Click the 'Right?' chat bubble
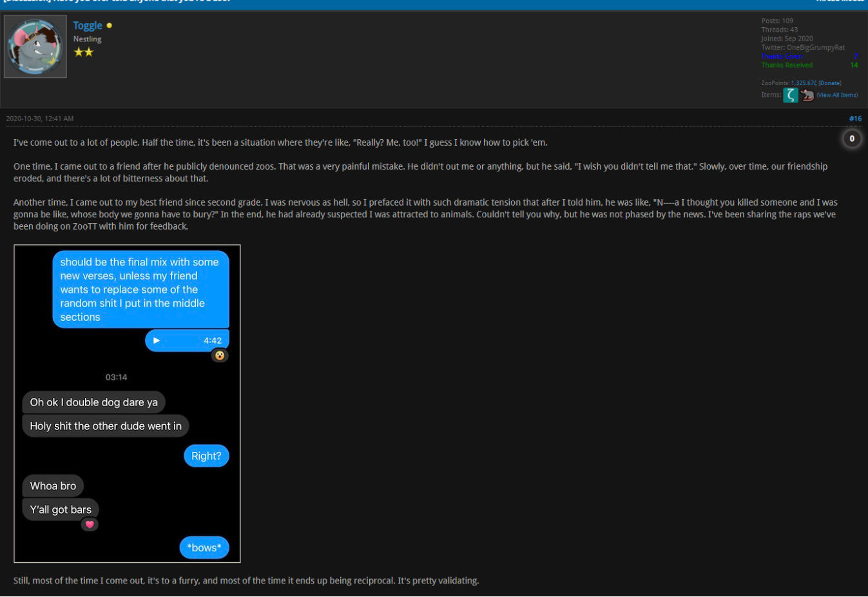The image size is (868, 597). 206,456
